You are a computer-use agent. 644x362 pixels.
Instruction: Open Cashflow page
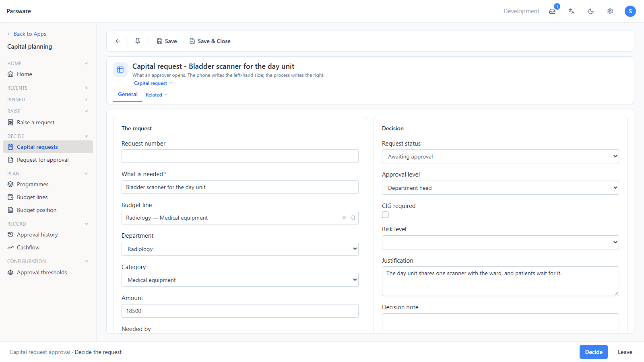[48, 247]
